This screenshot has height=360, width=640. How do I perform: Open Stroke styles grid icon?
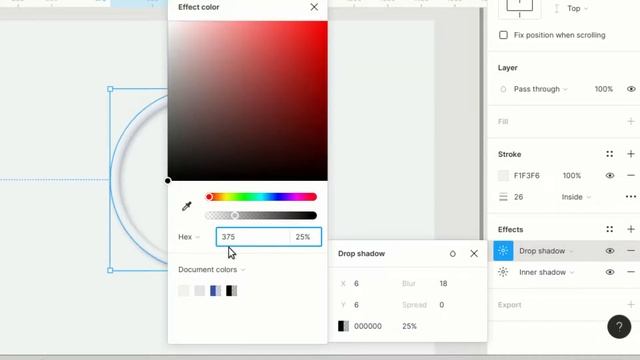pyautogui.click(x=609, y=154)
